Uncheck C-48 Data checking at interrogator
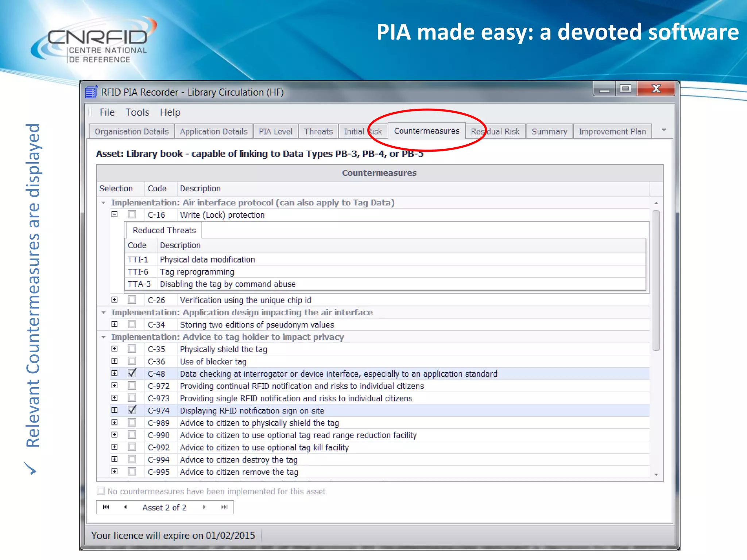 click(x=132, y=373)
